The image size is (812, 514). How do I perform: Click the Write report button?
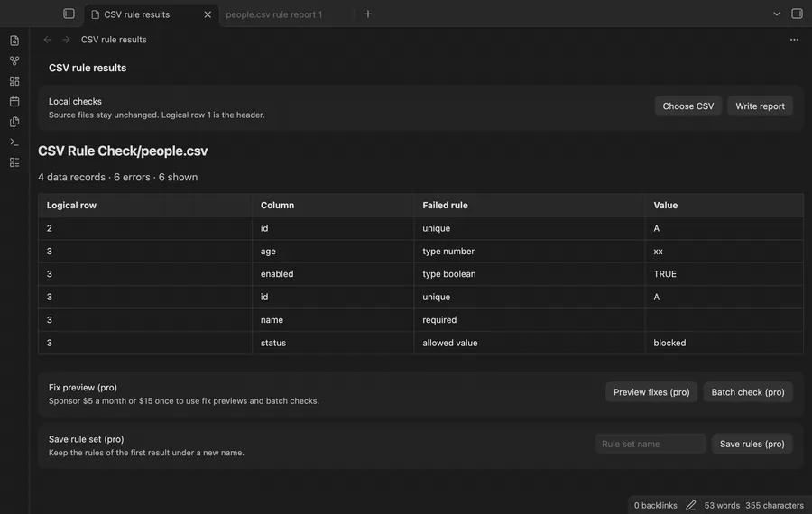click(x=760, y=106)
